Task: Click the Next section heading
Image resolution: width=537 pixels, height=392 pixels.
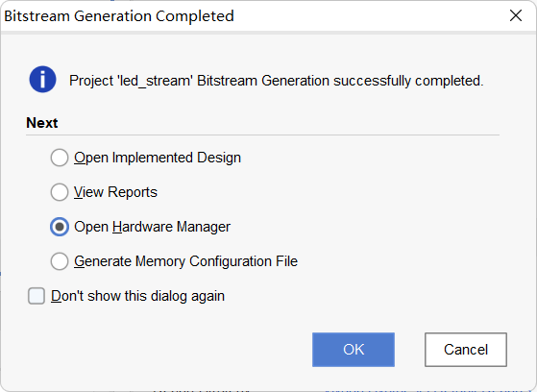Action: [41, 123]
